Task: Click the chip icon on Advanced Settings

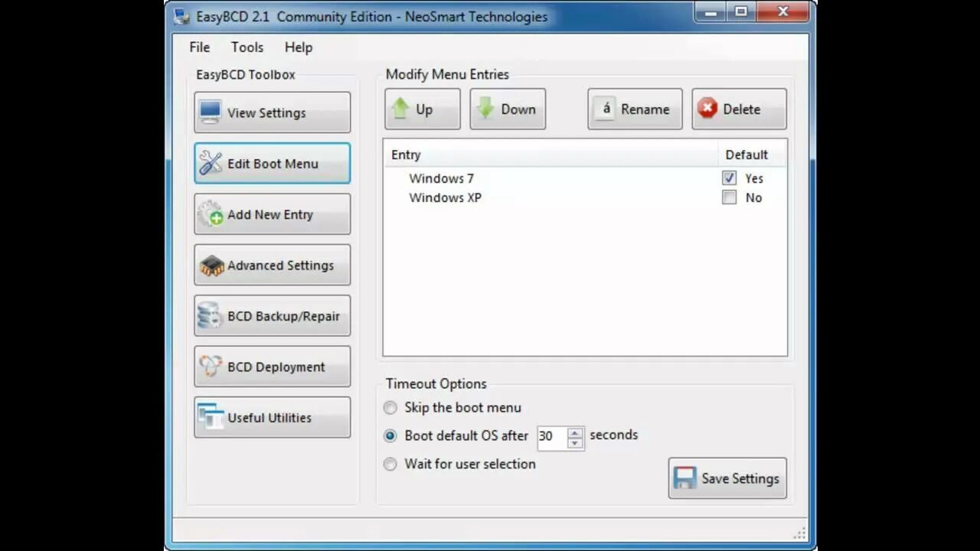Action: point(211,266)
